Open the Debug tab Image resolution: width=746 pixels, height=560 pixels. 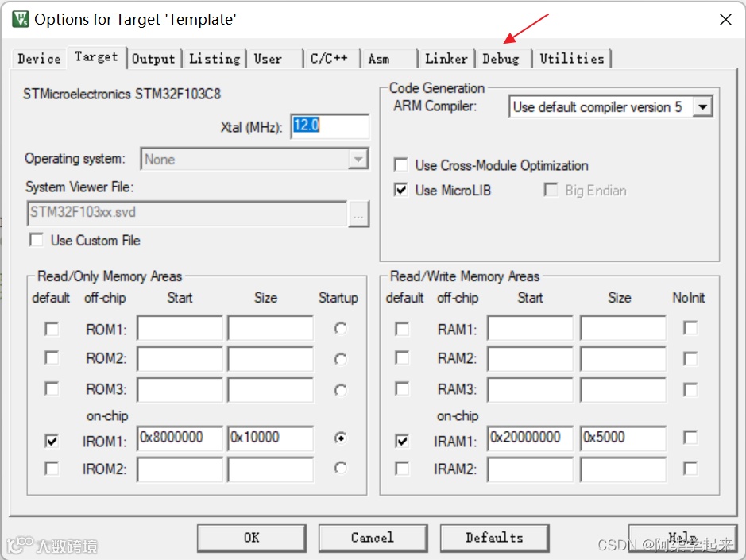[x=503, y=59]
